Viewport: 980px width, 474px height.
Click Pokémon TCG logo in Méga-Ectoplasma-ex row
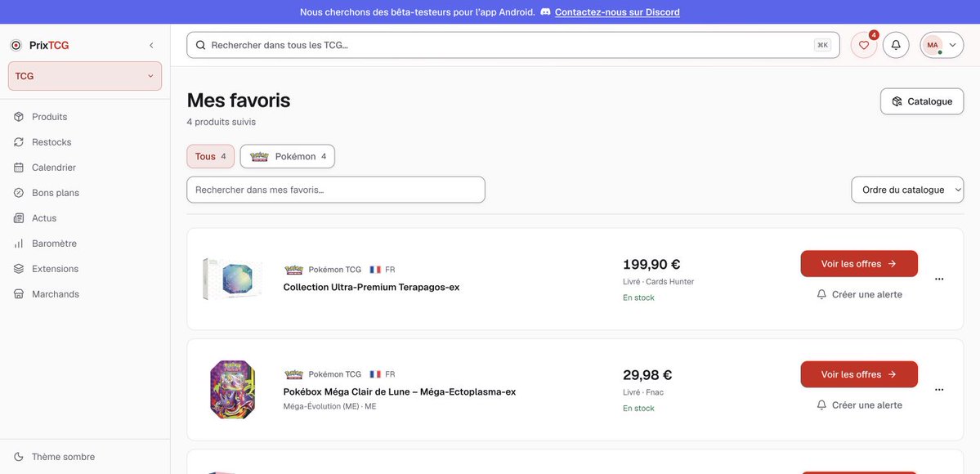[x=293, y=374]
